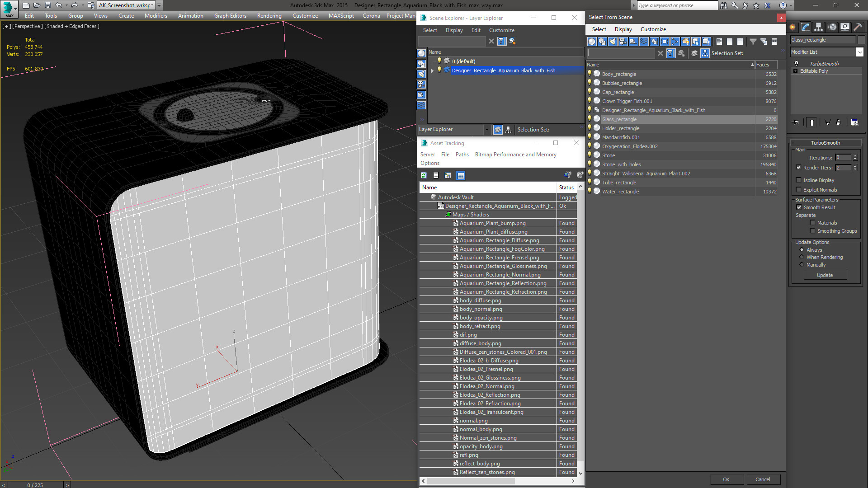Image resolution: width=868 pixels, height=488 pixels.
Task: Click the Update button in TurboSmooth
Action: pos(825,275)
